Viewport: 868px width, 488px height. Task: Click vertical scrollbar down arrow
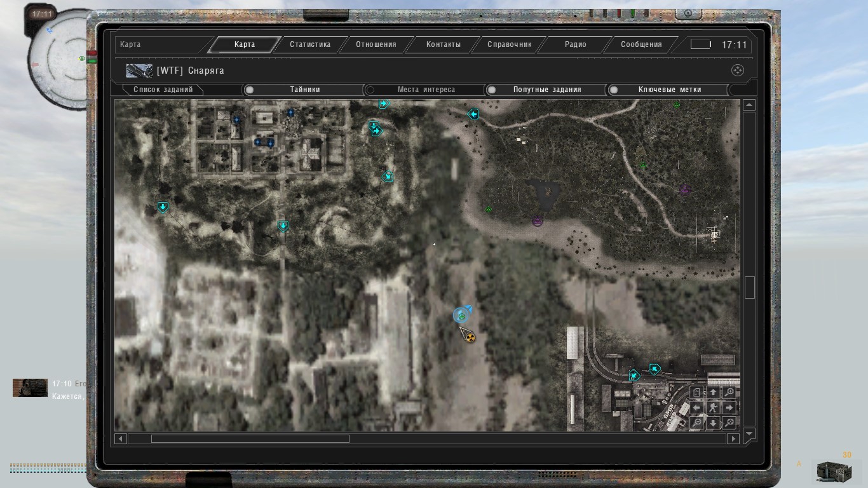coord(749,433)
